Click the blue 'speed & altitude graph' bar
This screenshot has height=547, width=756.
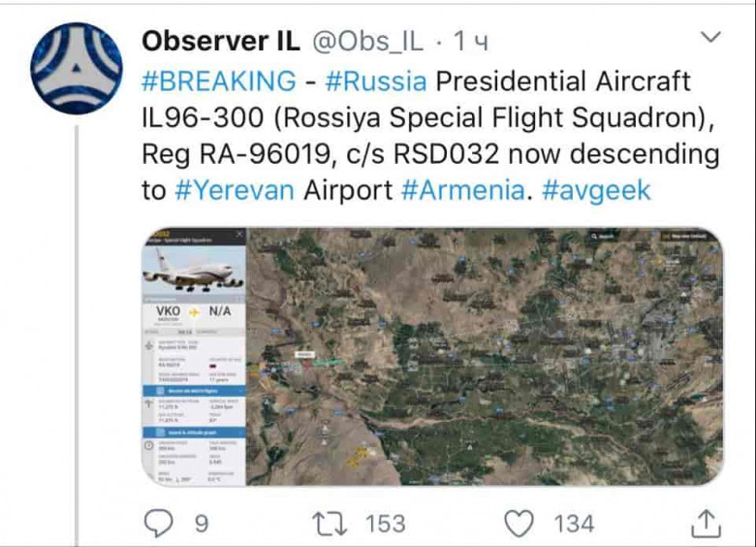(194, 432)
